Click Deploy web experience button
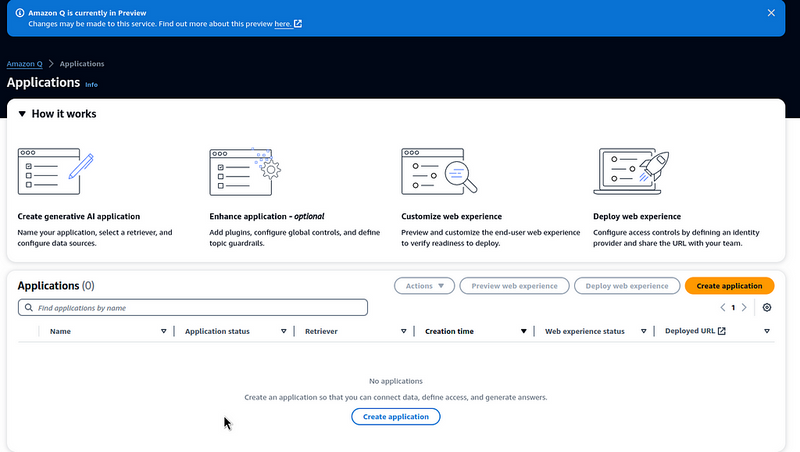This screenshot has height=452, width=800. 627,286
